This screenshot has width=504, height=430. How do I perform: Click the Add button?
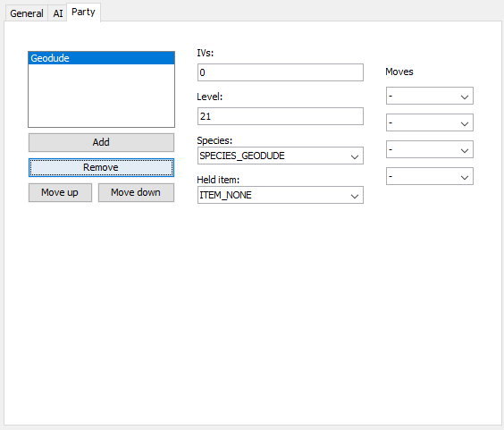(101, 142)
